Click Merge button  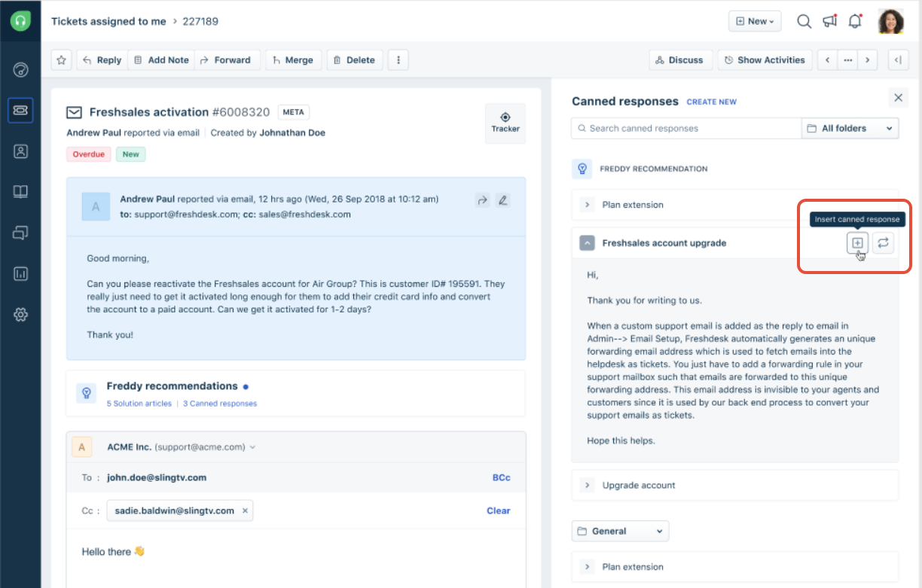pos(294,60)
